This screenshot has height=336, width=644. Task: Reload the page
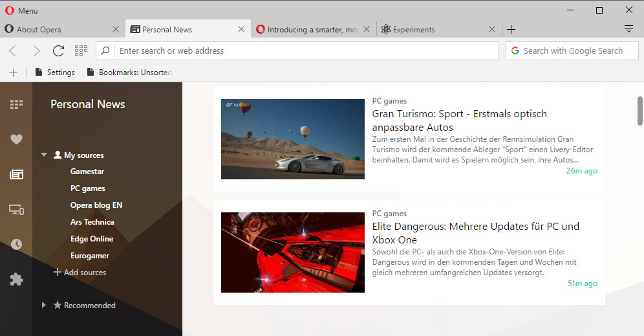tap(59, 50)
